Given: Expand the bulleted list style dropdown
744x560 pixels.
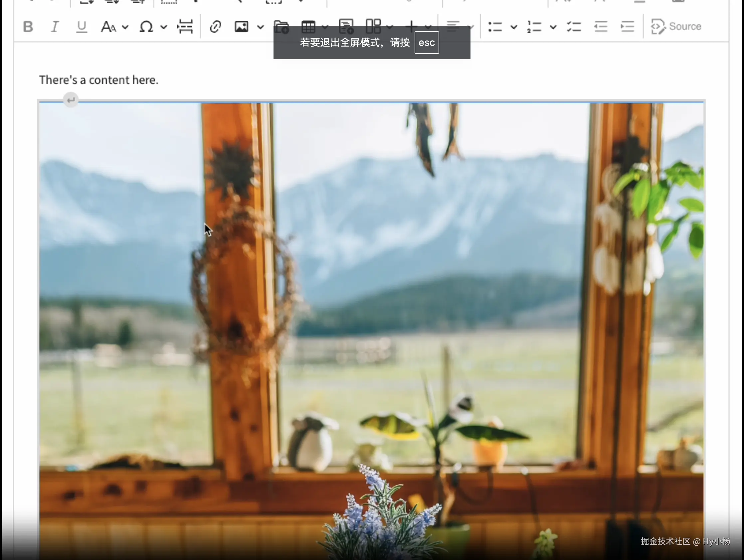Looking at the screenshot, I should (x=514, y=27).
